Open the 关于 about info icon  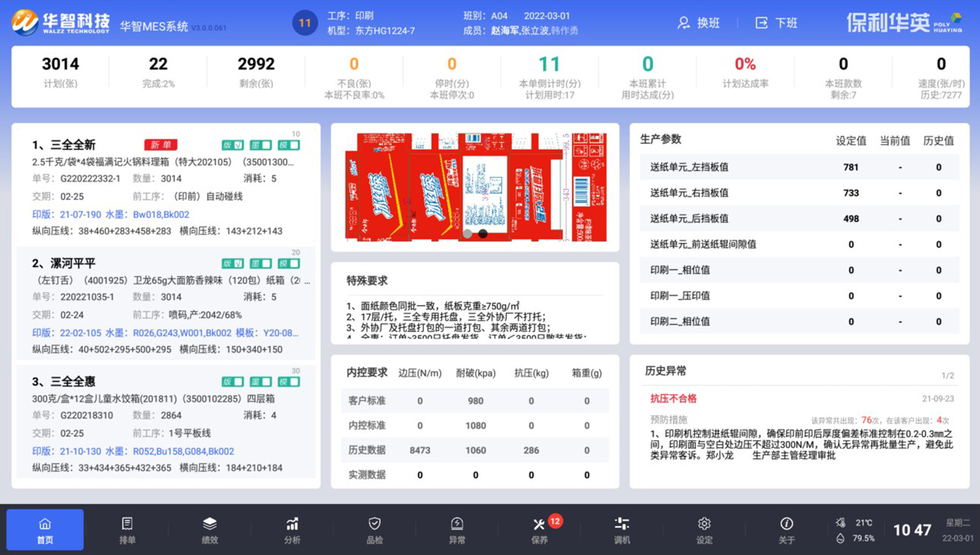tap(786, 529)
